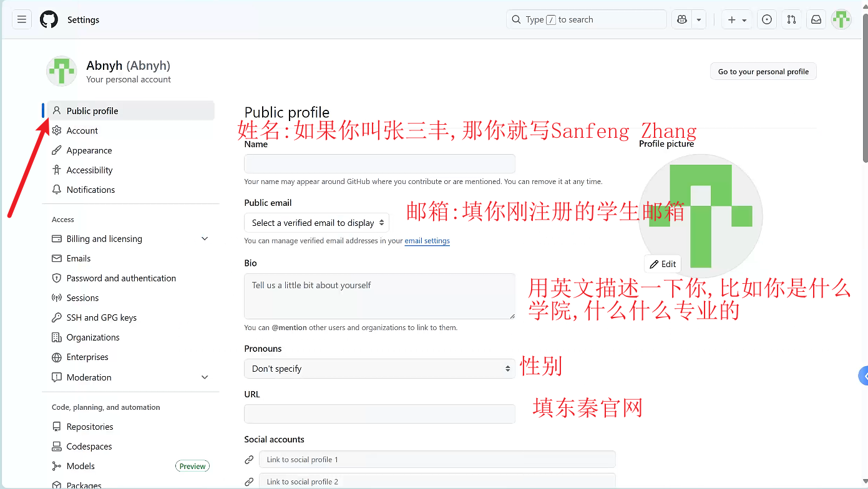Open Copilot chat icon in header
The image size is (868, 489).
tap(681, 20)
